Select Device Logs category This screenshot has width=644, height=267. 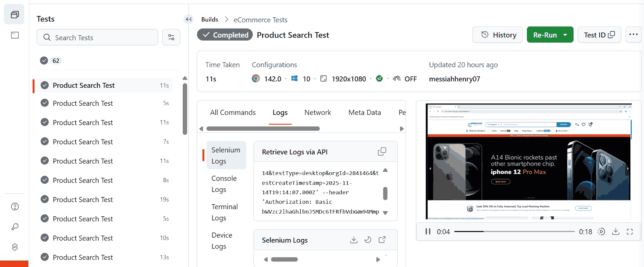(x=222, y=240)
